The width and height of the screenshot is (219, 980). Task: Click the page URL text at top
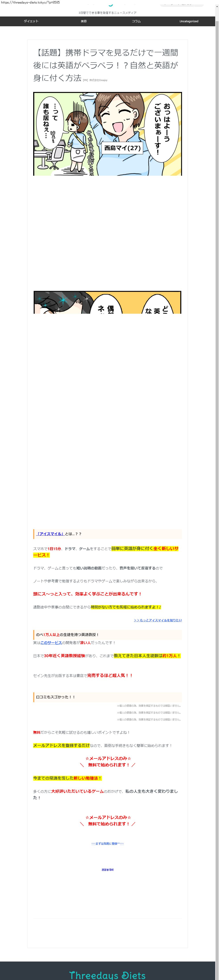(x=30, y=2)
